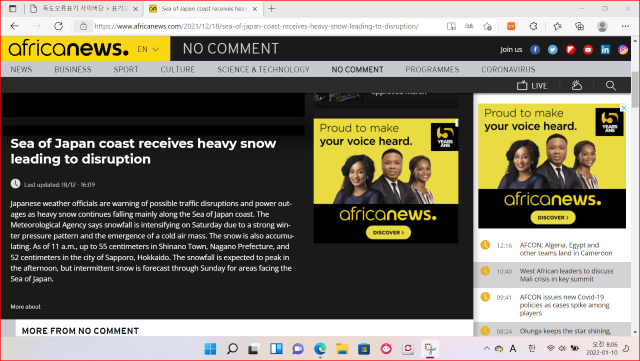Open Microsoft Store from taskbar
Screen dimensions: 640x361
(364, 349)
